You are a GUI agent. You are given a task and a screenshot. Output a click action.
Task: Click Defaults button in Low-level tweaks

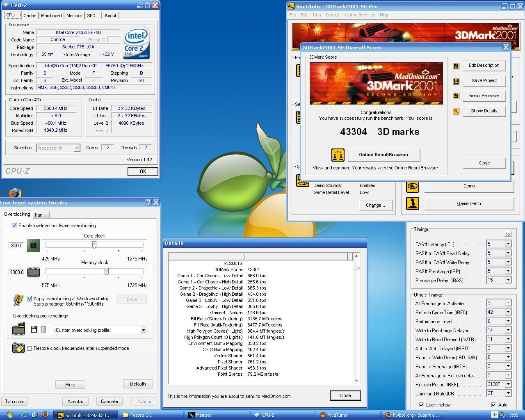tap(138, 384)
